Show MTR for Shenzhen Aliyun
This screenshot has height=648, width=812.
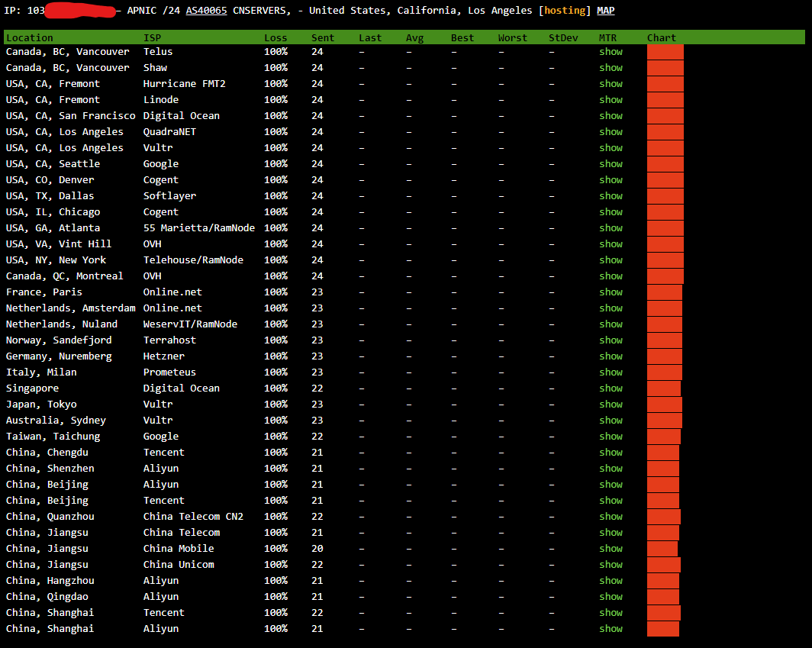[x=611, y=469]
